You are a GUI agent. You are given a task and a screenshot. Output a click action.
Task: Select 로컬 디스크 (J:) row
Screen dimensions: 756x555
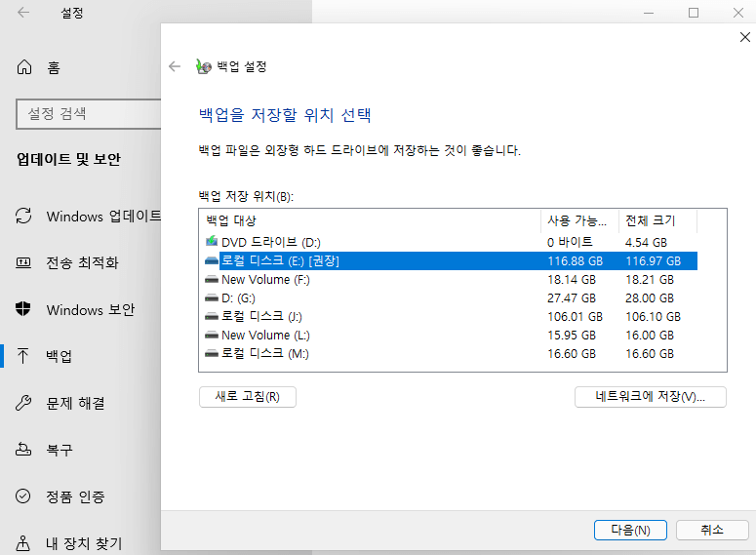pyautogui.click(x=451, y=316)
